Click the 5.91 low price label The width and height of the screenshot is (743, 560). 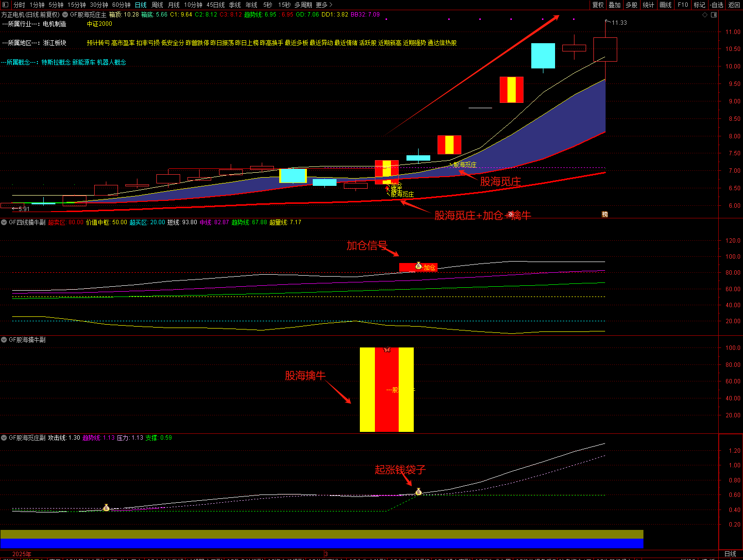pos(24,209)
